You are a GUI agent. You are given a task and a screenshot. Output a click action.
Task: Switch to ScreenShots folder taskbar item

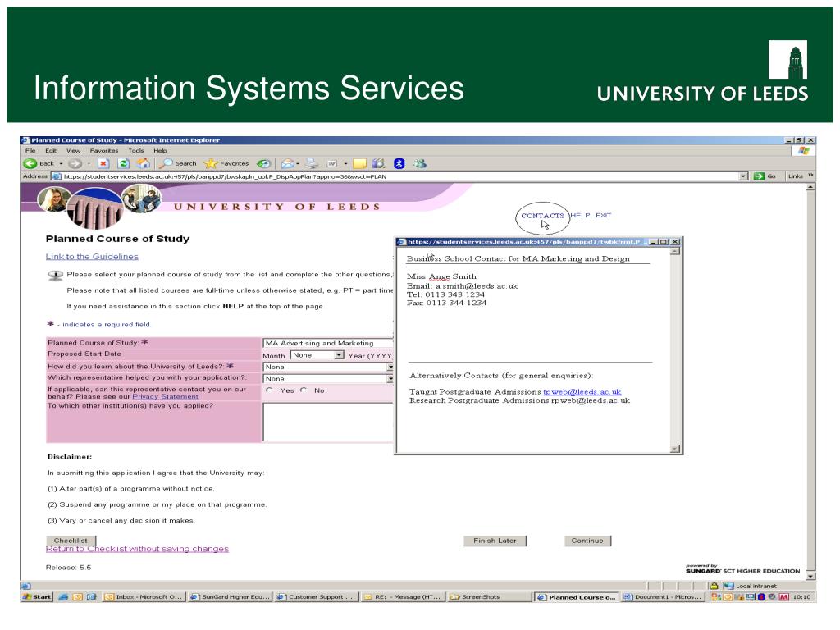[488, 597]
